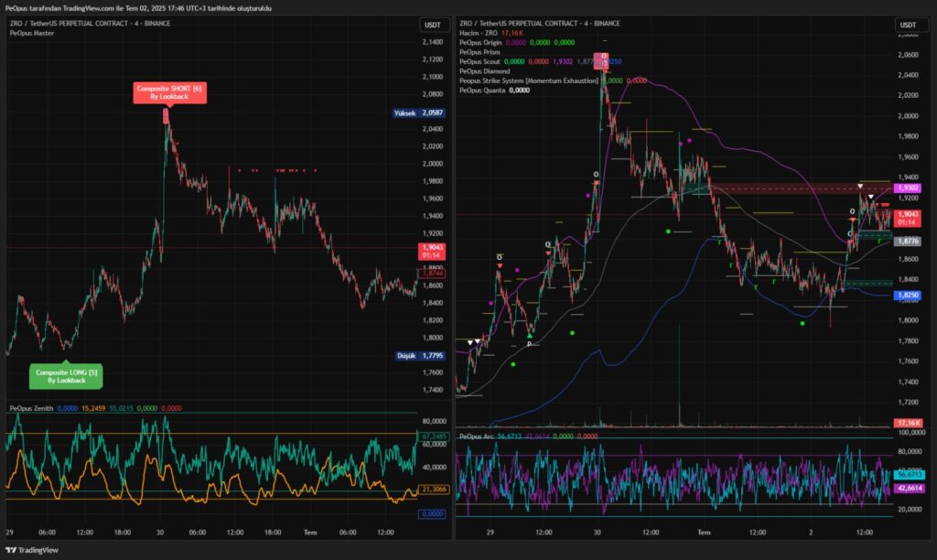The height and width of the screenshot is (560, 937).
Task: Click the Düşük 1,7795 low marker
Action: point(419,356)
